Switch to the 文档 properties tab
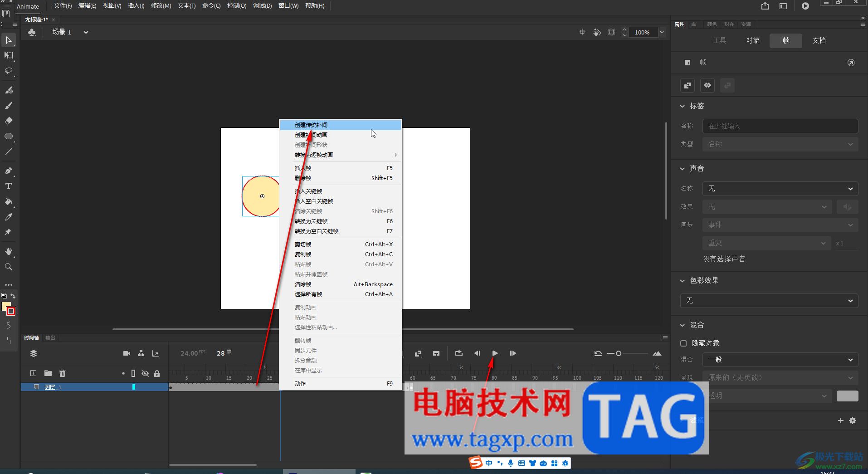The height and width of the screenshot is (474, 868). tap(819, 40)
